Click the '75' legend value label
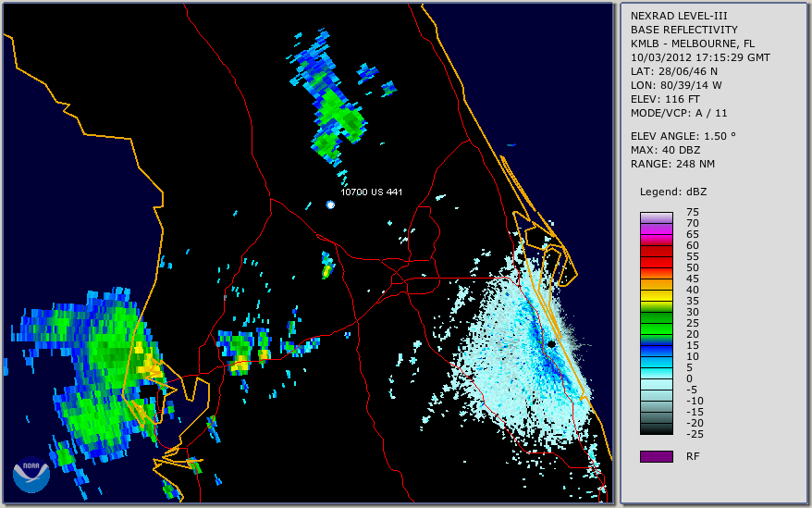 pyautogui.click(x=693, y=212)
